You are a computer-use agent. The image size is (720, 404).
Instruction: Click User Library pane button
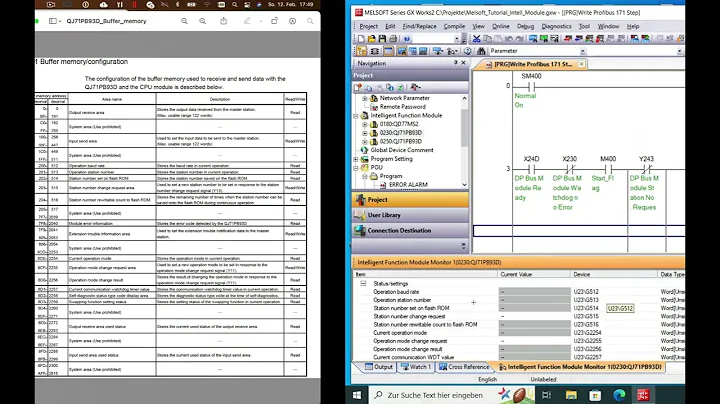tap(410, 215)
